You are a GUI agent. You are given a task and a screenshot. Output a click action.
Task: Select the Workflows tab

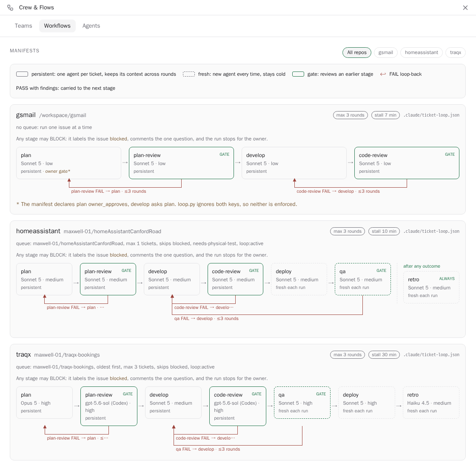[x=57, y=26]
